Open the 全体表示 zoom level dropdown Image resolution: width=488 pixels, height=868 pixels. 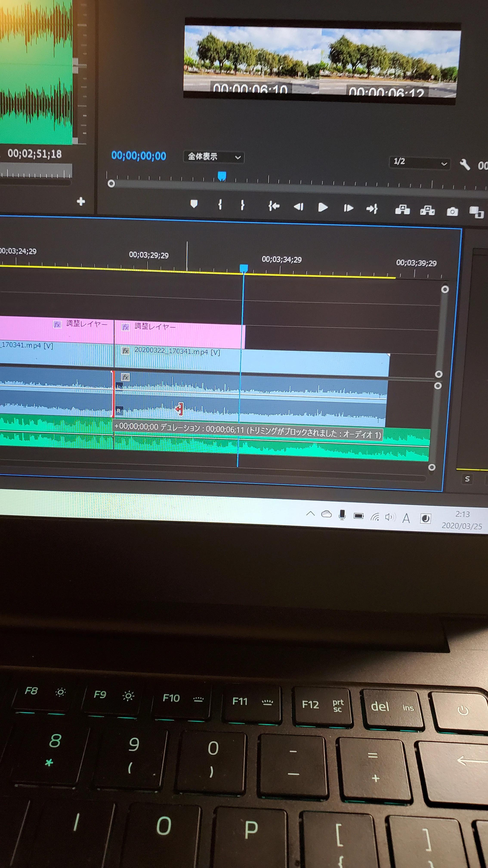(214, 157)
